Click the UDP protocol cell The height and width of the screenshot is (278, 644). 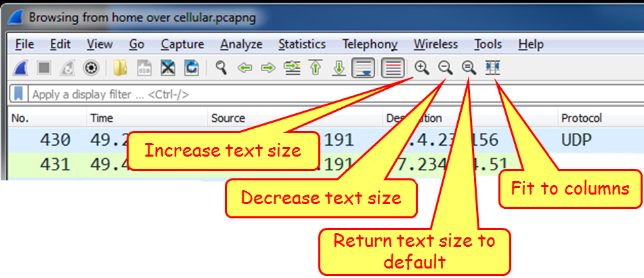(x=576, y=140)
